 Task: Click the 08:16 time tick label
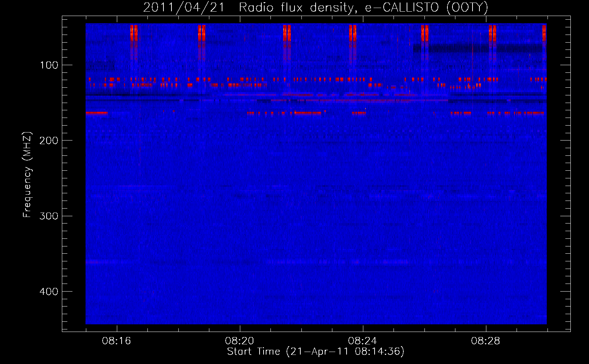(116, 341)
